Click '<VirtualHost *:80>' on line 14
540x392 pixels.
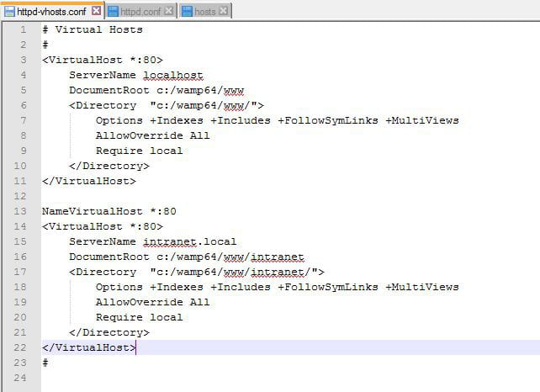click(103, 226)
